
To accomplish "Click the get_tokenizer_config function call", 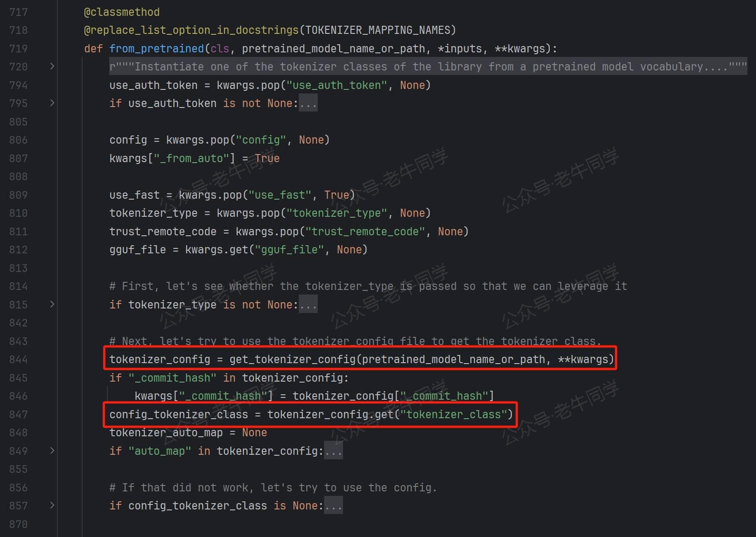I will pyautogui.click(x=292, y=360).
